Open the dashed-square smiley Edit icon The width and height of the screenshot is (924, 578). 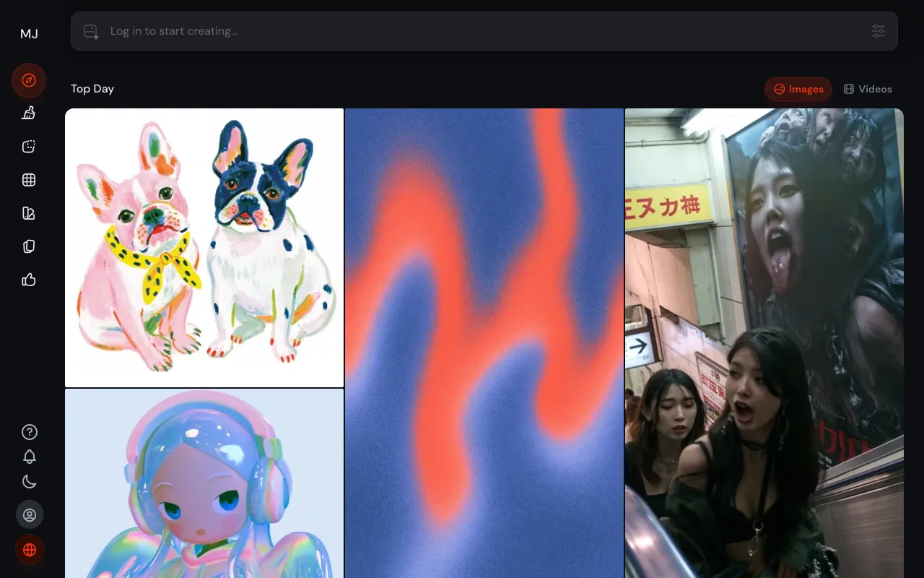29,147
